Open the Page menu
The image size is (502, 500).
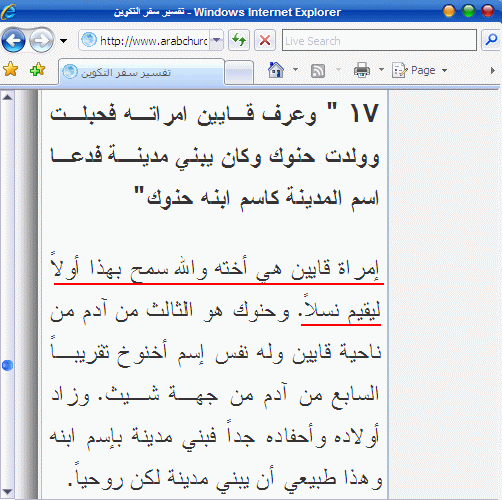pyautogui.click(x=420, y=70)
